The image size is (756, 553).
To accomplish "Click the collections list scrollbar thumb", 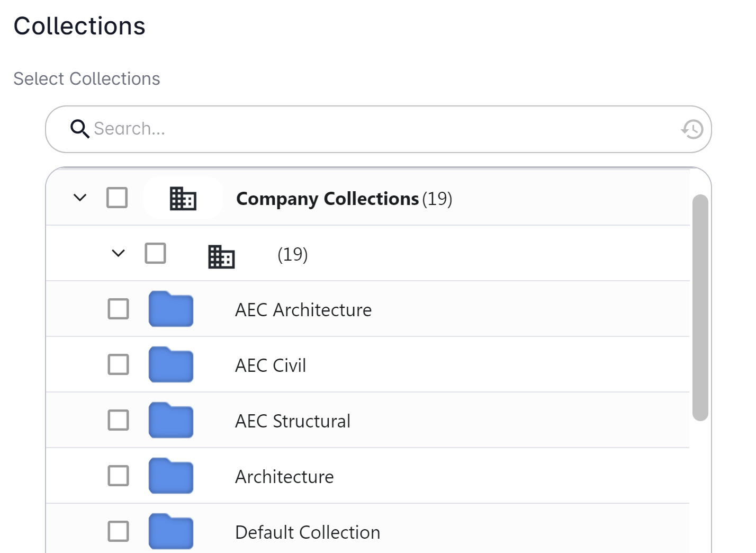I will 700,307.
